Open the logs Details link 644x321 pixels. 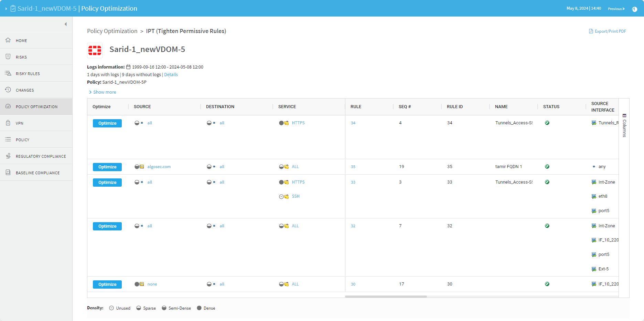click(x=171, y=75)
